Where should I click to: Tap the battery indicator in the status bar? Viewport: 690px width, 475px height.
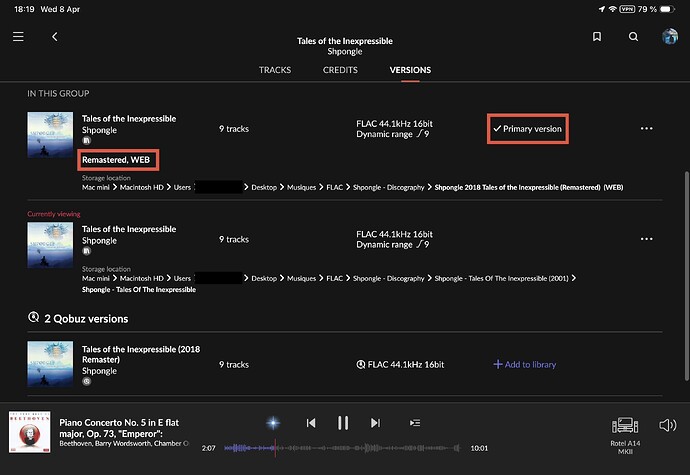point(668,9)
